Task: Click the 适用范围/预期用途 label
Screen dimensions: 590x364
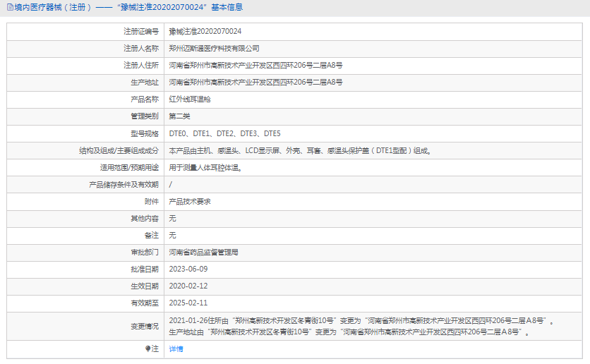Action: coord(129,167)
